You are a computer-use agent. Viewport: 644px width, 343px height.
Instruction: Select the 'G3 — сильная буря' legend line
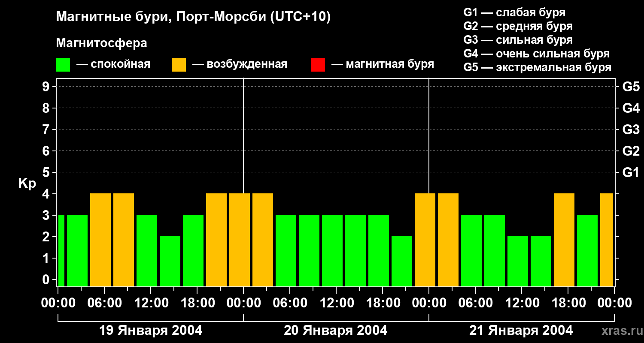point(518,40)
